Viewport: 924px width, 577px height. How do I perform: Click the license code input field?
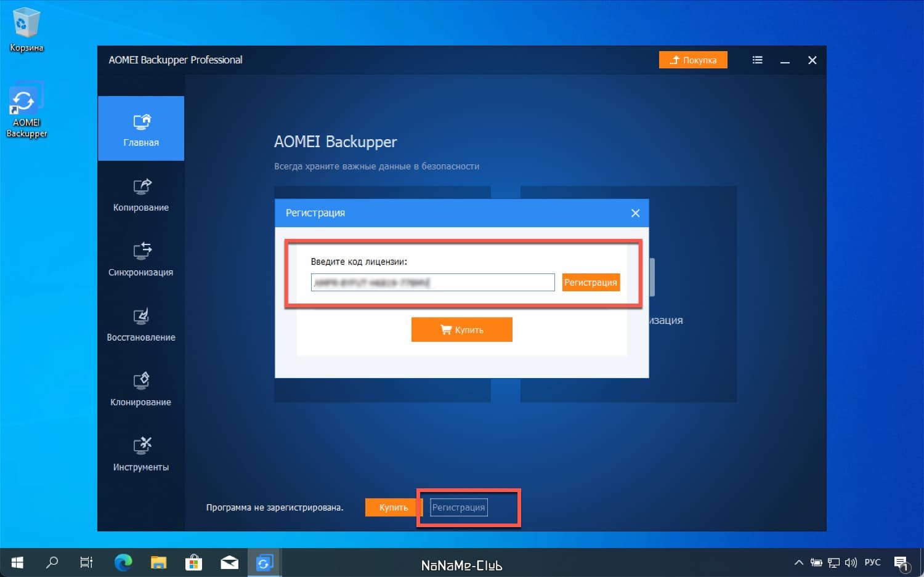pos(432,283)
